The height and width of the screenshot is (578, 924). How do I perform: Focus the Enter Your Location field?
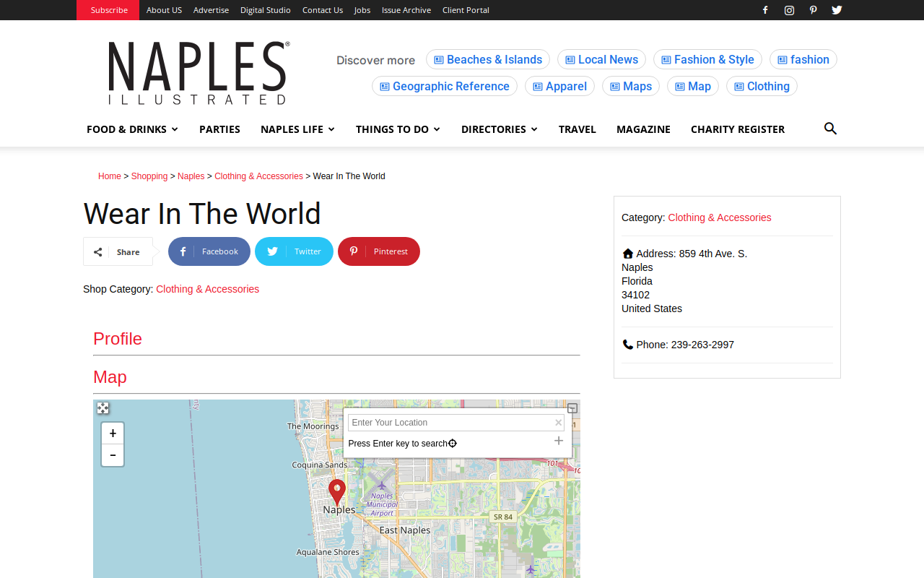point(456,423)
